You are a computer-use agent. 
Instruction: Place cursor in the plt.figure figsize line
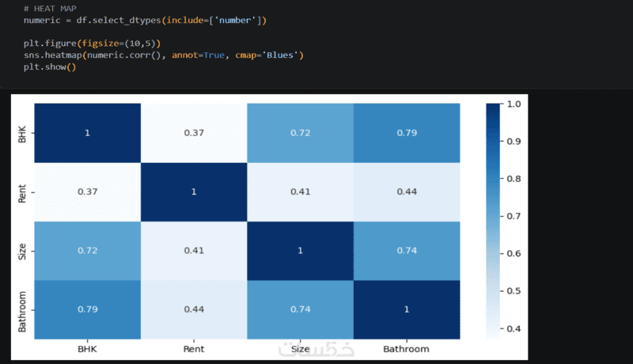[92, 44]
